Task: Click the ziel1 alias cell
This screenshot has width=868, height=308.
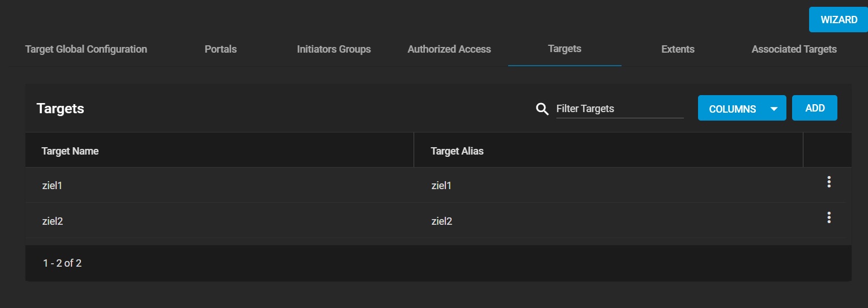Action: [x=441, y=186]
